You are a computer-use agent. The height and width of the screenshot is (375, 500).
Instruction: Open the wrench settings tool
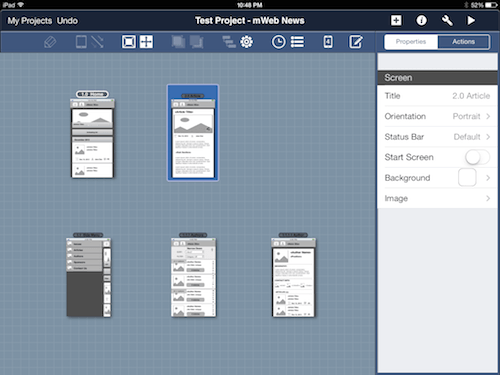tap(447, 21)
